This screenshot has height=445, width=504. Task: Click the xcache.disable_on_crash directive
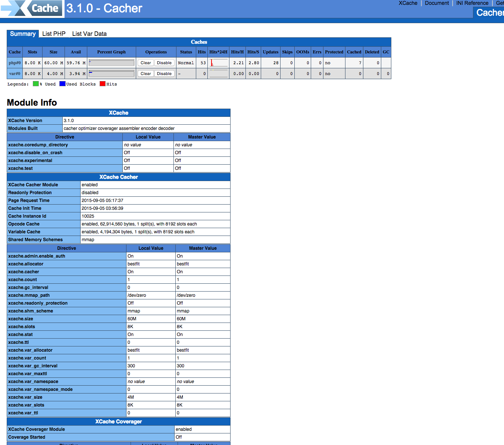point(35,153)
